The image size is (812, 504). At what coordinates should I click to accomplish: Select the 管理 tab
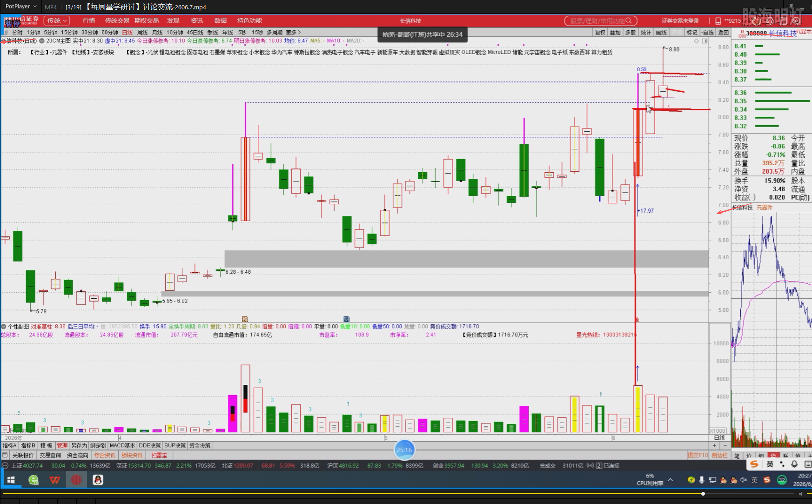[x=62, y=446]
